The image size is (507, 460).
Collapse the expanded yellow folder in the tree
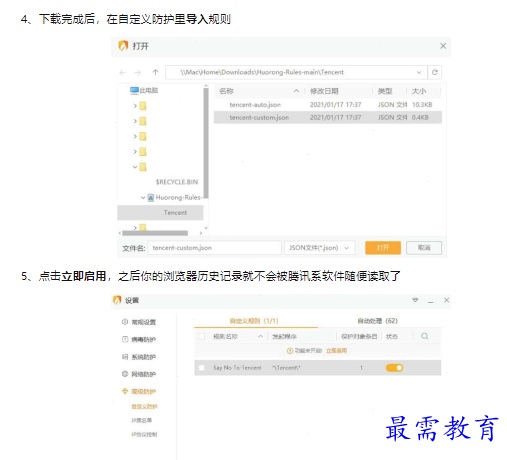pos(135,167)
